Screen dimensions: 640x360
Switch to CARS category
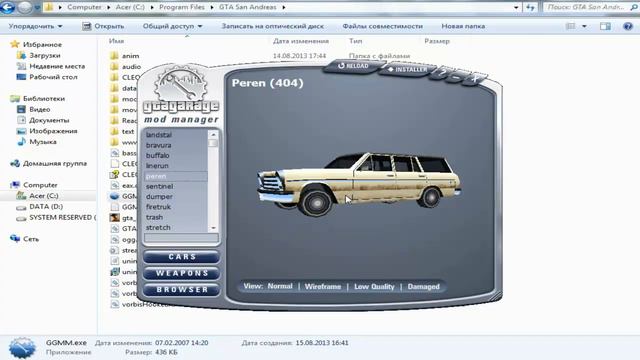(182, 257)
